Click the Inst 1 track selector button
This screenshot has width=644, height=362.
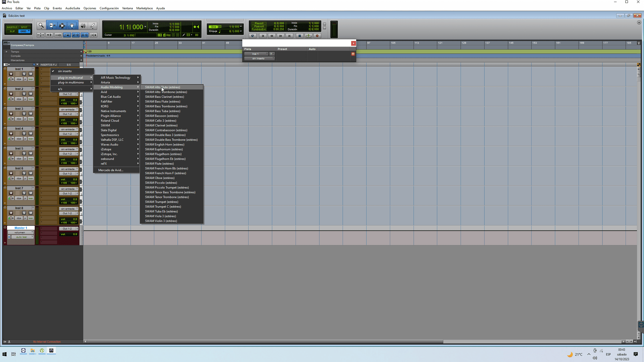[256, 54]
